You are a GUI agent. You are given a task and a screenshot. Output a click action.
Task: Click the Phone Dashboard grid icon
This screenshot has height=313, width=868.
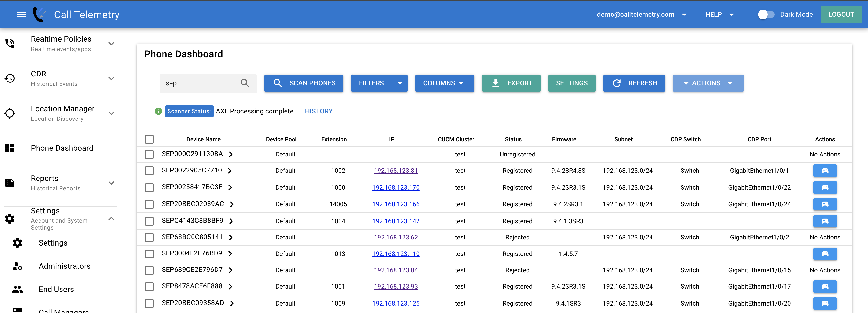[x=10, y=148]
